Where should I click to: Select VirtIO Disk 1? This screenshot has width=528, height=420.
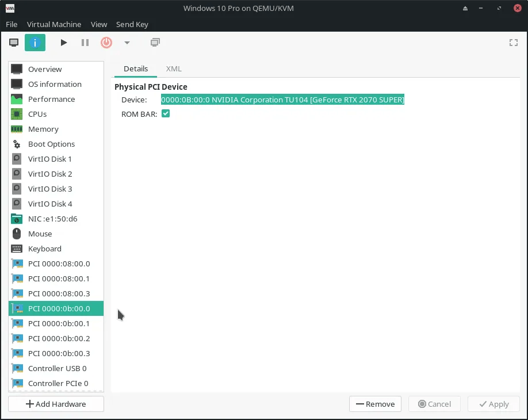[x=56, y=159]
